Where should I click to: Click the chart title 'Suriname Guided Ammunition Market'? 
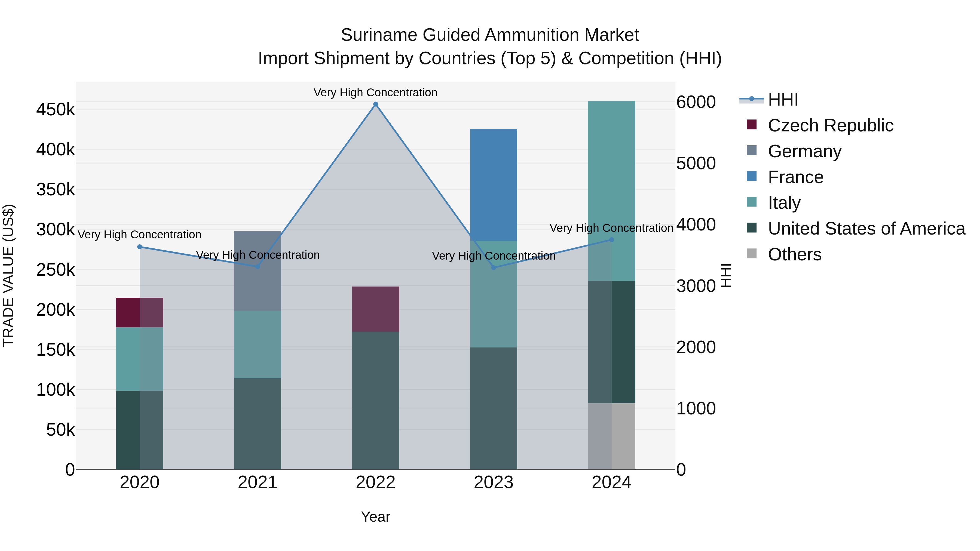tap(490, 35)
